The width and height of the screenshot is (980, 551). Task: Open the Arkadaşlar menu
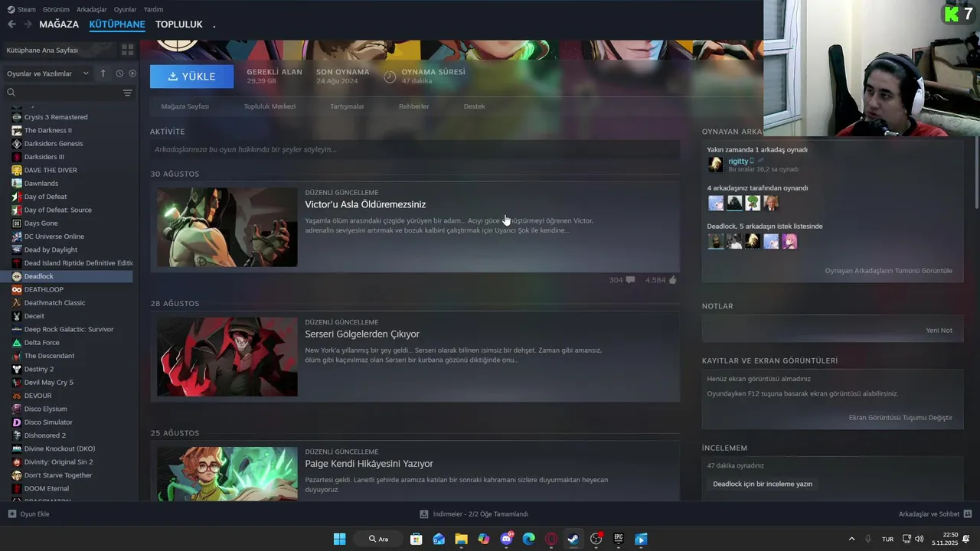(92, 9)
